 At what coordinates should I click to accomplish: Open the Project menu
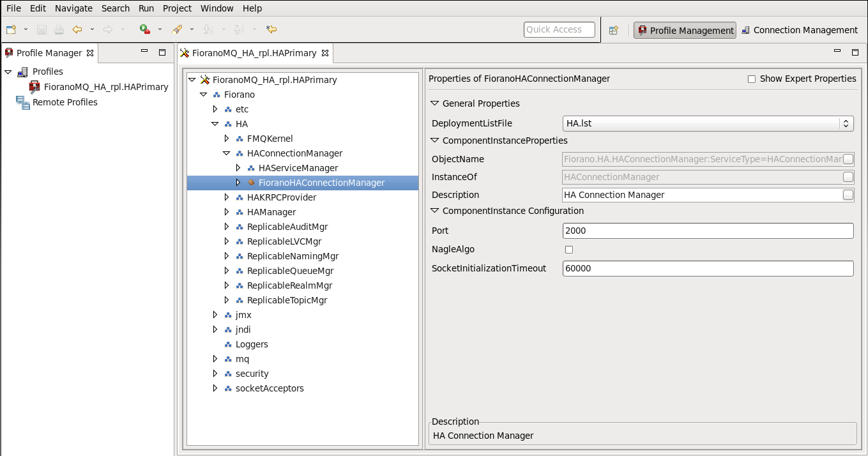(177, 8)
